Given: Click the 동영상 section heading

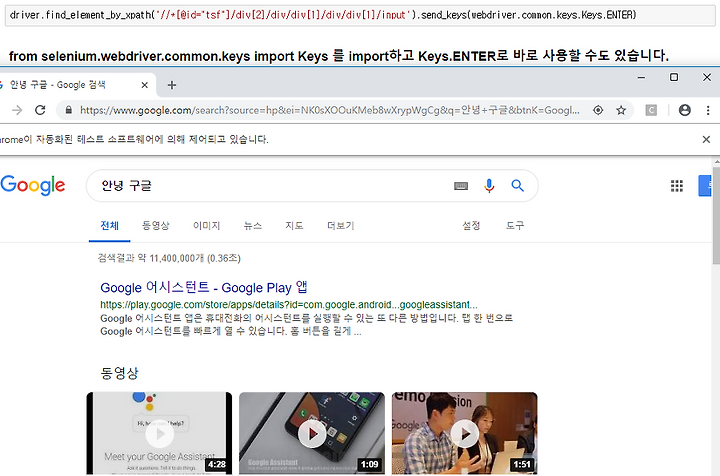Looking at the screenshot, I should point(119,373).
